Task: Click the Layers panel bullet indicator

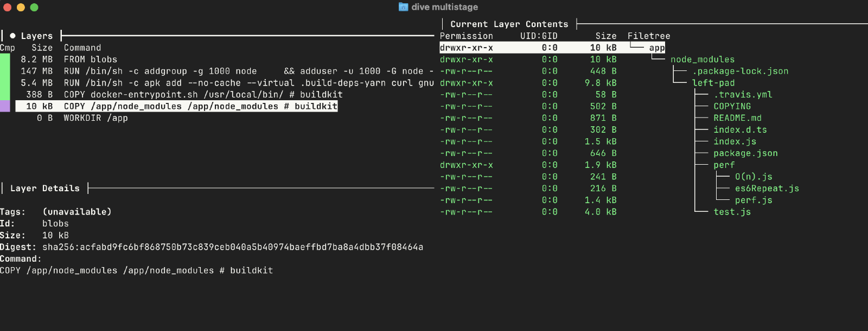Action: [12, 36]
